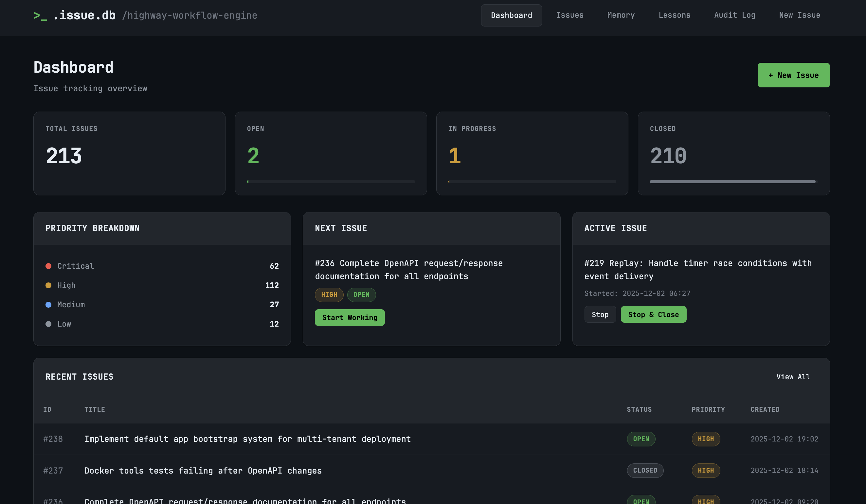Open the Audit Log tab
The image size is (866, 504).
734,15
